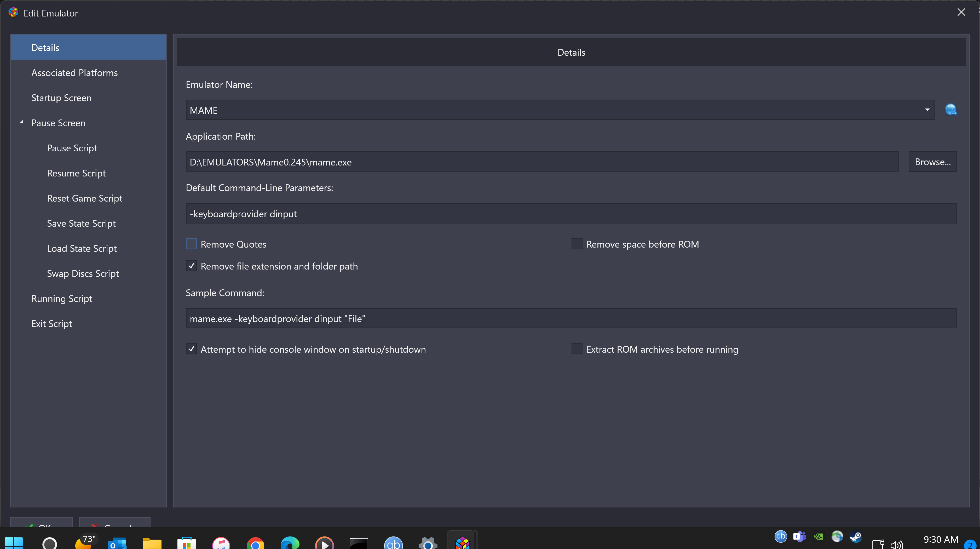980x549 pixels.
Task: Open the iTunes taskbar icon
Action: pyautogui.click(x=221, y=543)
